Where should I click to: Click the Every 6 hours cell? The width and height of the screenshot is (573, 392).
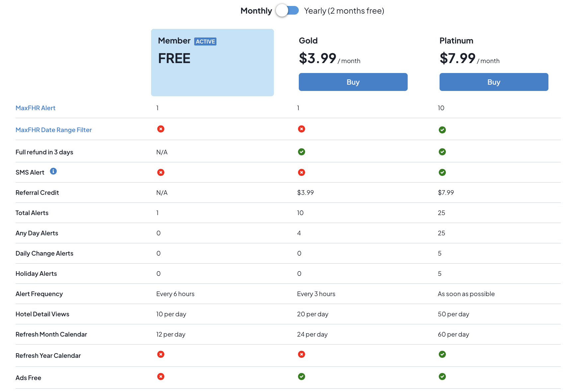[175, 294]
